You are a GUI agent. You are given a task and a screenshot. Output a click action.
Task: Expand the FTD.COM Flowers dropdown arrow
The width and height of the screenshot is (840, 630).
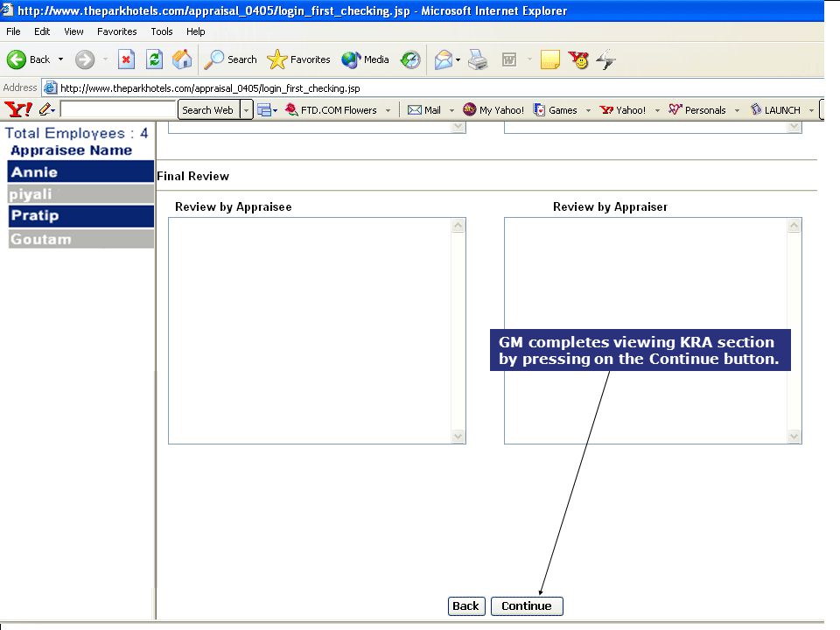(388, 110)
